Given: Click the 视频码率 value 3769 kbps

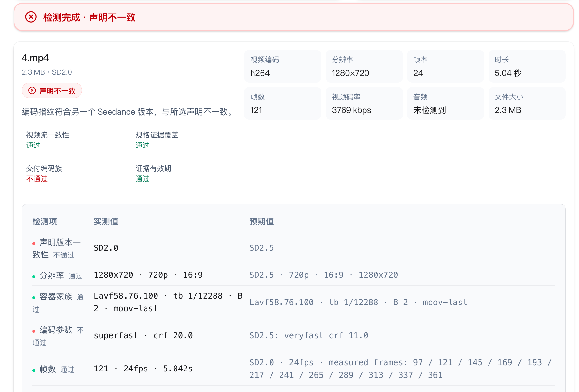Looking at the screenshot, I should [351, 110].
